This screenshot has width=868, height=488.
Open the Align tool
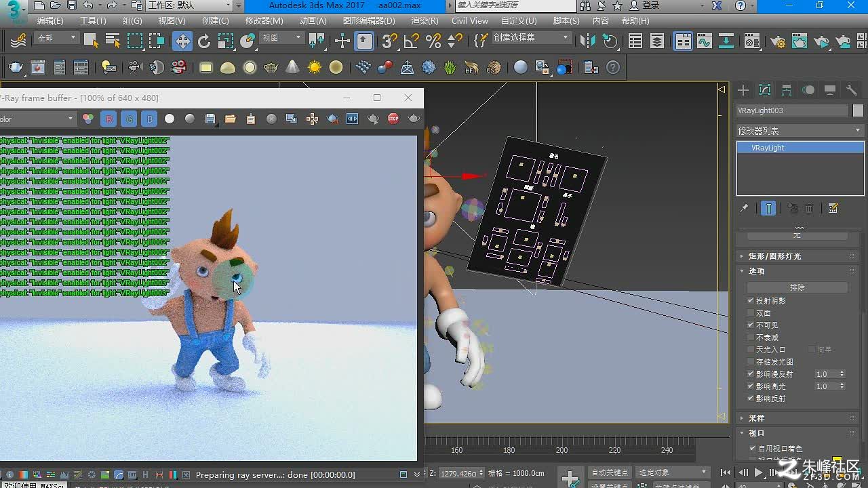pos(610,41)
